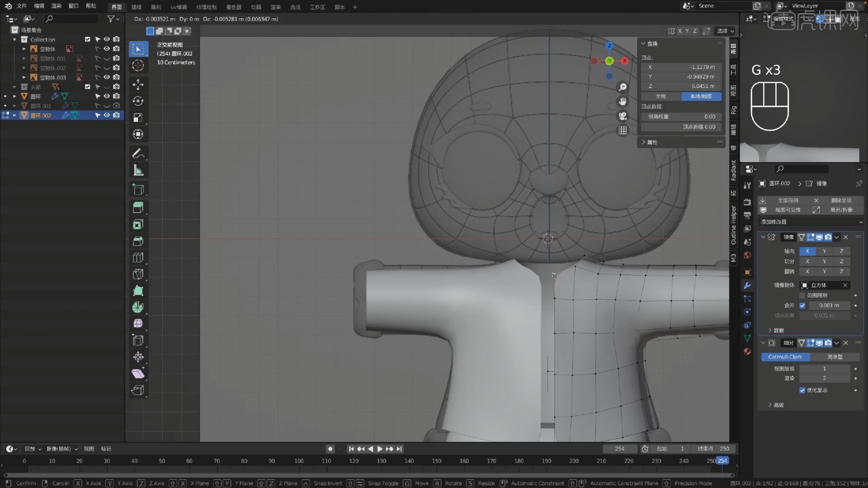The height and width of the screenshot is (488, 868).
Task: Select the Spin tool
Action: point(138,307)
